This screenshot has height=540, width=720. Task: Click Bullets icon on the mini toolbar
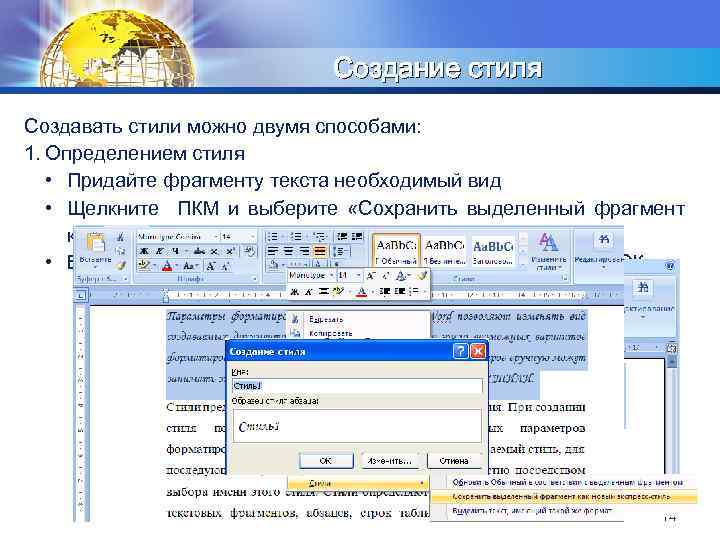(415, 291)
